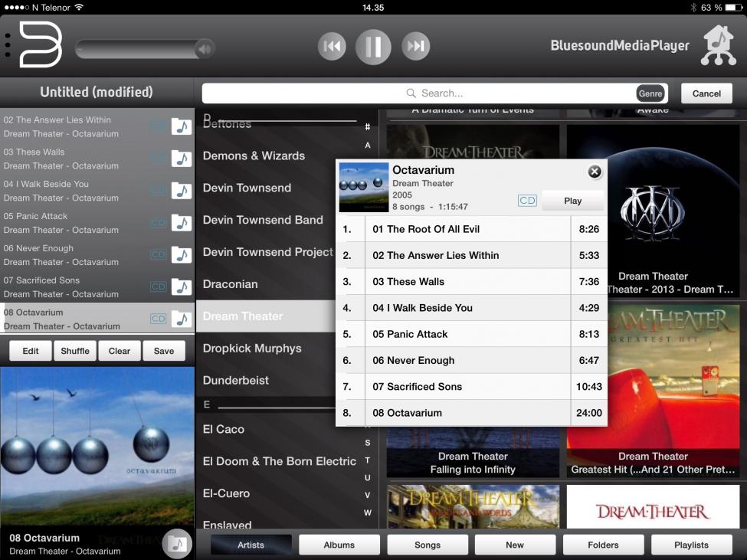Switch to the Songs tab
This screenshot has height=560, width=747.
[x=428, y=545]
